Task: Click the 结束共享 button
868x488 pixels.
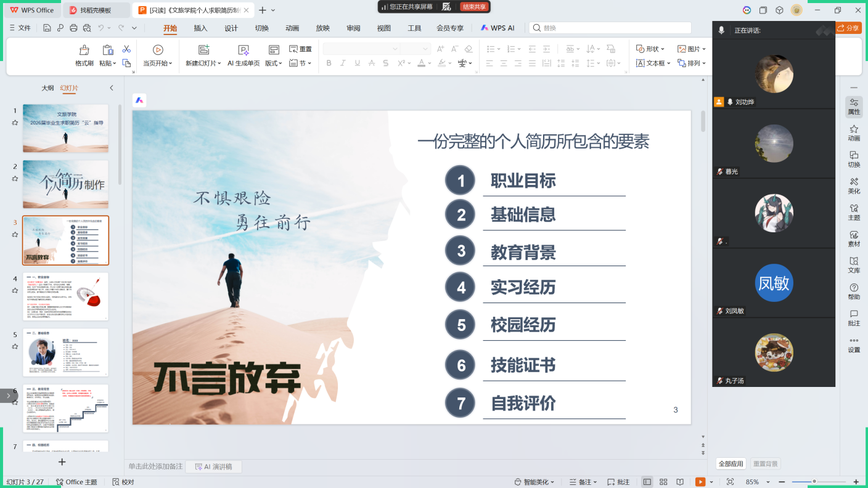Action: coord(474,7)
